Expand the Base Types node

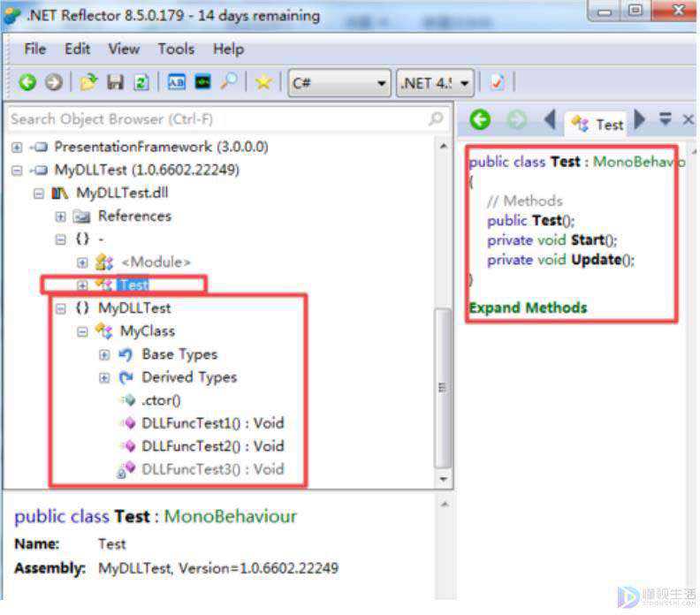pos(104,355)
